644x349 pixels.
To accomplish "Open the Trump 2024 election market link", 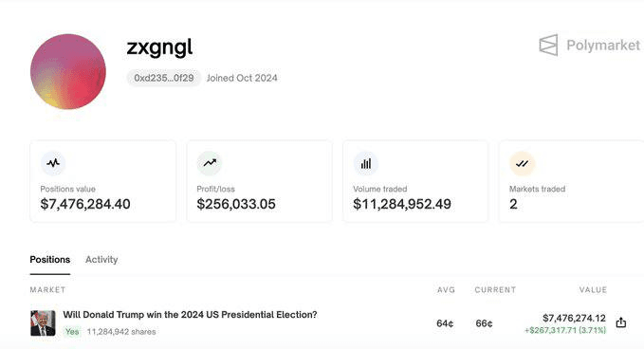I will coord(190,315).
